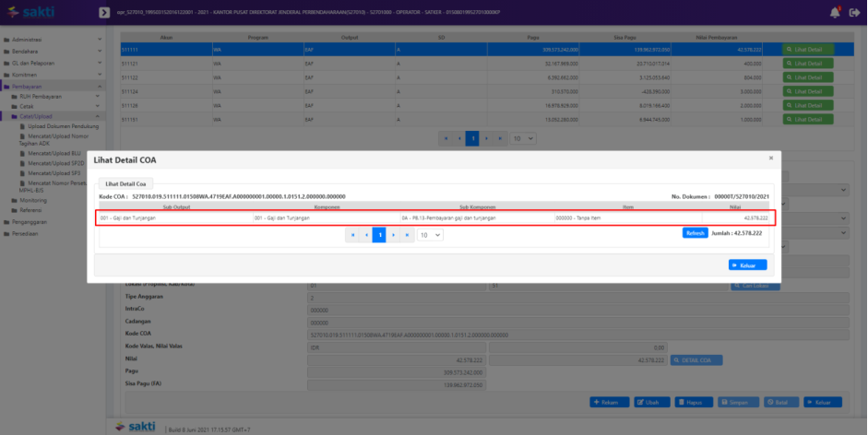Image resolution: width=868 pixels, height=435 pixels.
Task: Go to first page in dialog pagination
Action: [352, 235]
